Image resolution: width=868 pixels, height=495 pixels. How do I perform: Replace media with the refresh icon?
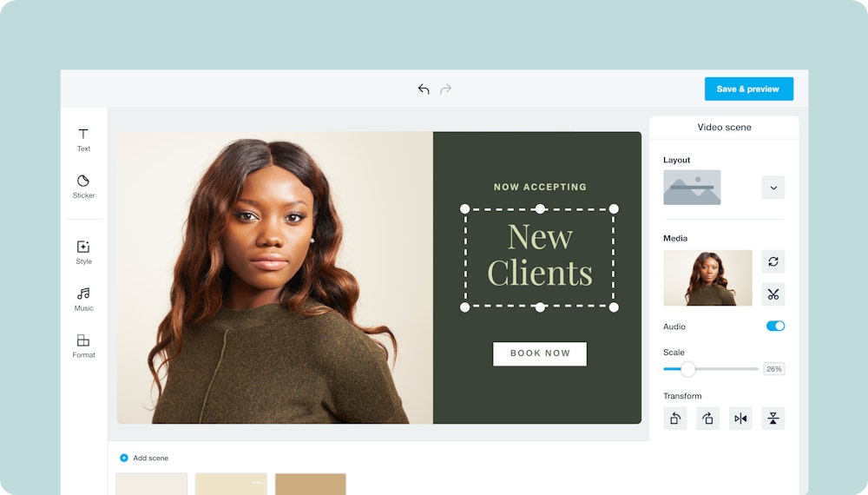[x=773, y=261]
